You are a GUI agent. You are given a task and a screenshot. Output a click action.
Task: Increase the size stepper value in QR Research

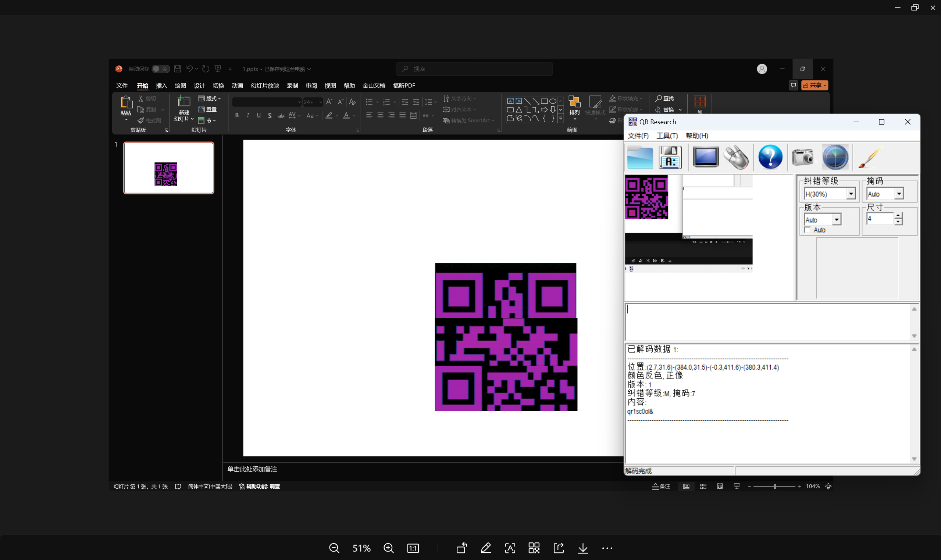[x=898, y=215]
